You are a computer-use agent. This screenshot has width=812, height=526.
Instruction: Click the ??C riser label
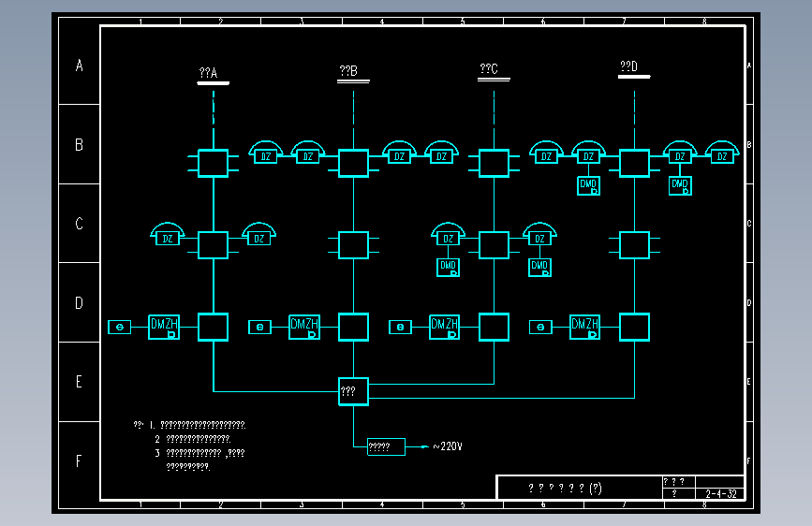tap(489, 68)
